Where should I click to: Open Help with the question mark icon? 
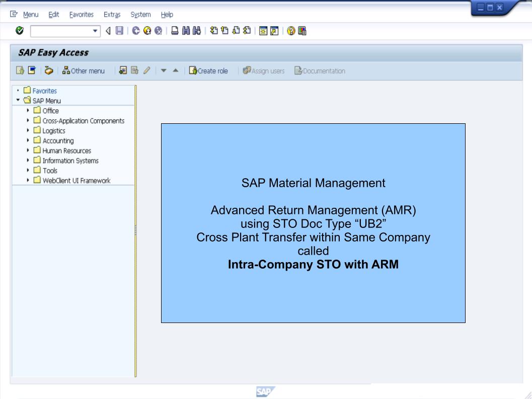tap(291, 31)
